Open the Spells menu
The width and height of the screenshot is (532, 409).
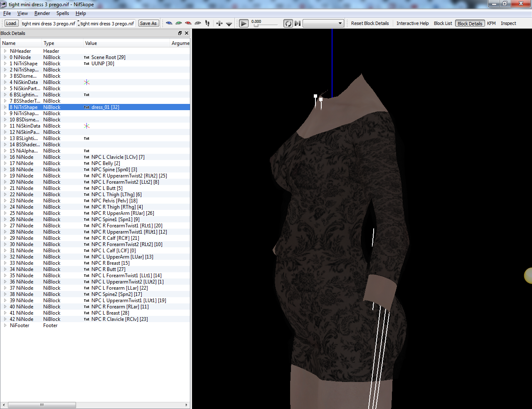tap(63, 13)
